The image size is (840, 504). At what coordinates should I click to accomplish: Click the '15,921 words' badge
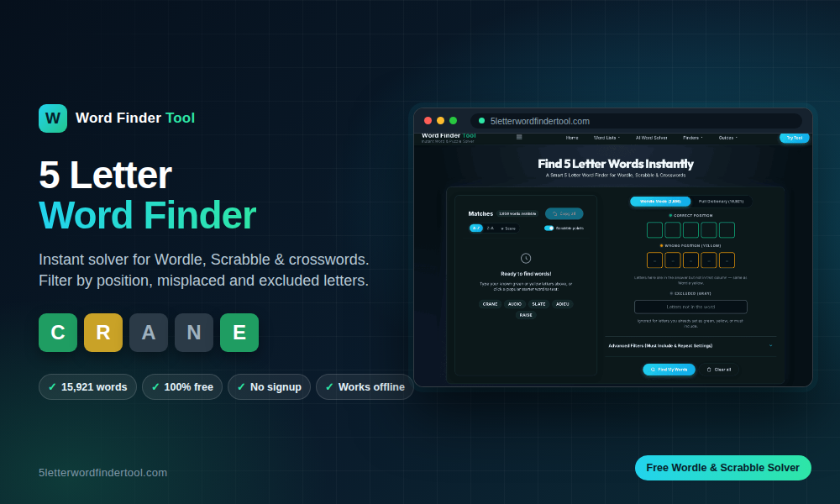point(87,386)
